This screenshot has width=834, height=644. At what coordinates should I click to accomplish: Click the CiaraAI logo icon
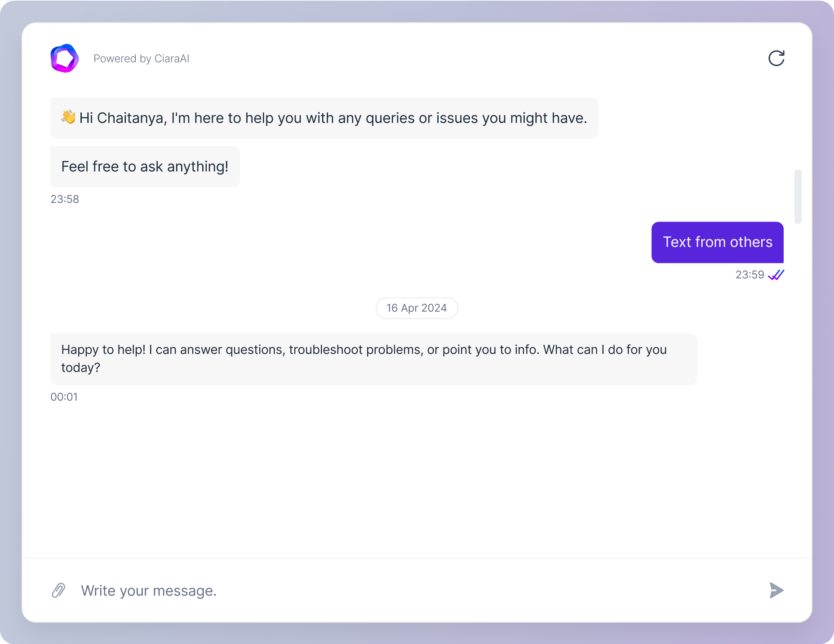coord(65,58)
